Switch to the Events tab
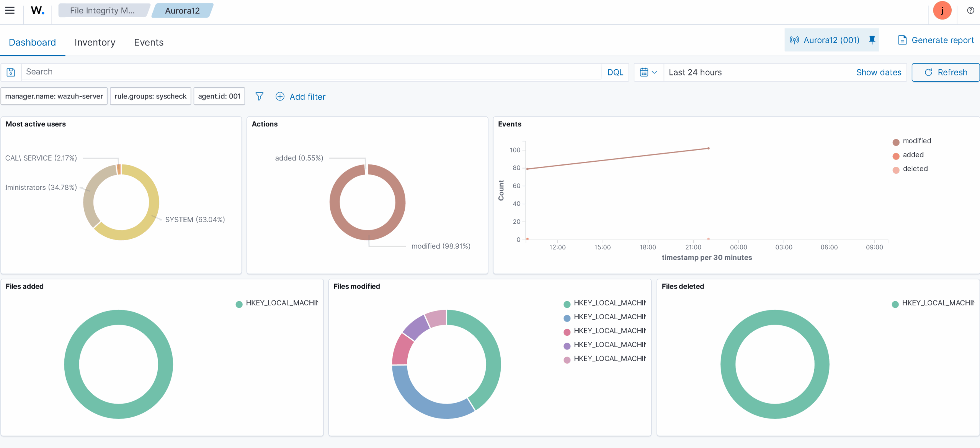980x448 pixels. tap(149, 42)
